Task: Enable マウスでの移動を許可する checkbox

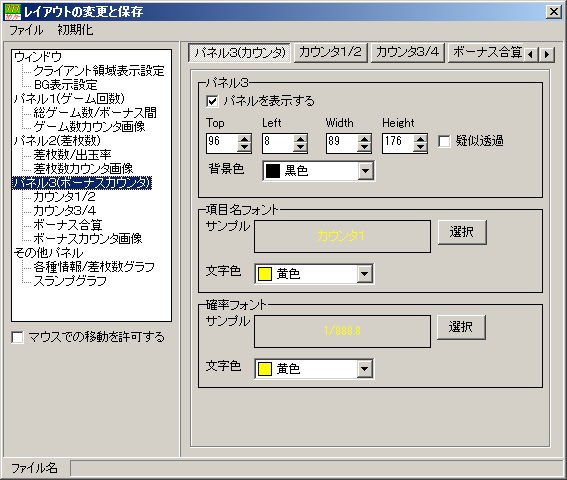Action: click(x=17, y=337)
